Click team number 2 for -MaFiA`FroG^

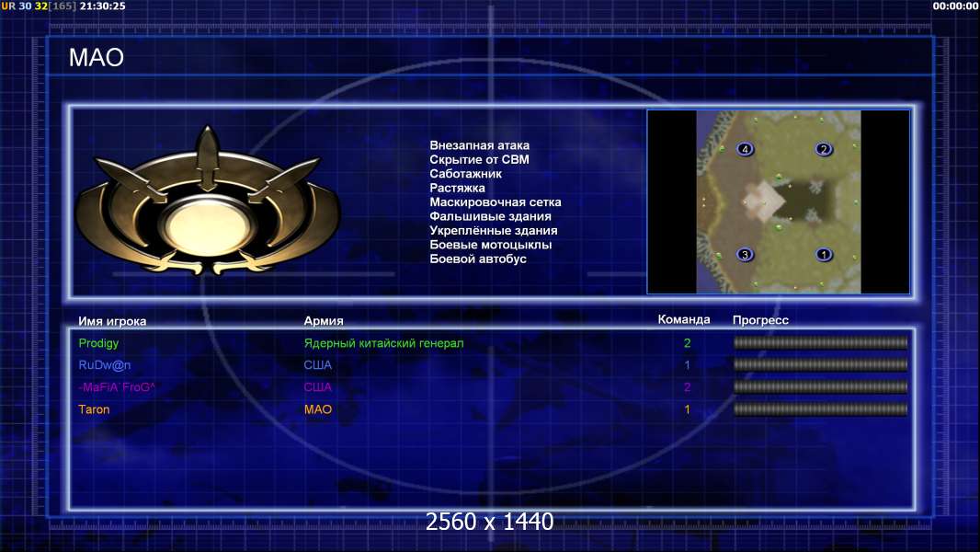pos(688,387)
